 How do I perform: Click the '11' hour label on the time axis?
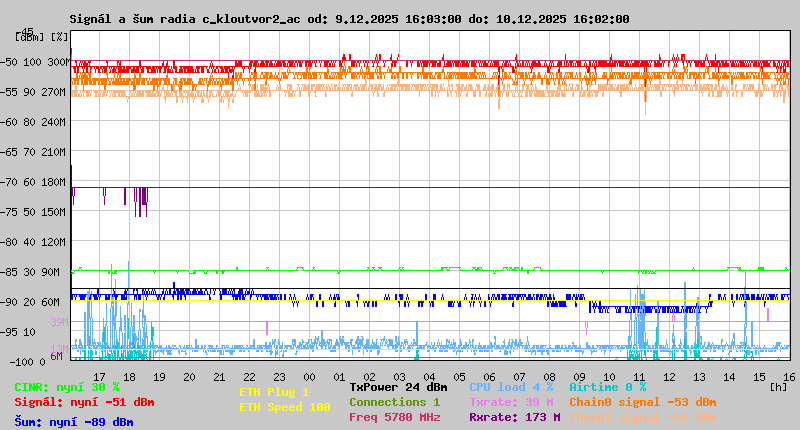point(639,377)
